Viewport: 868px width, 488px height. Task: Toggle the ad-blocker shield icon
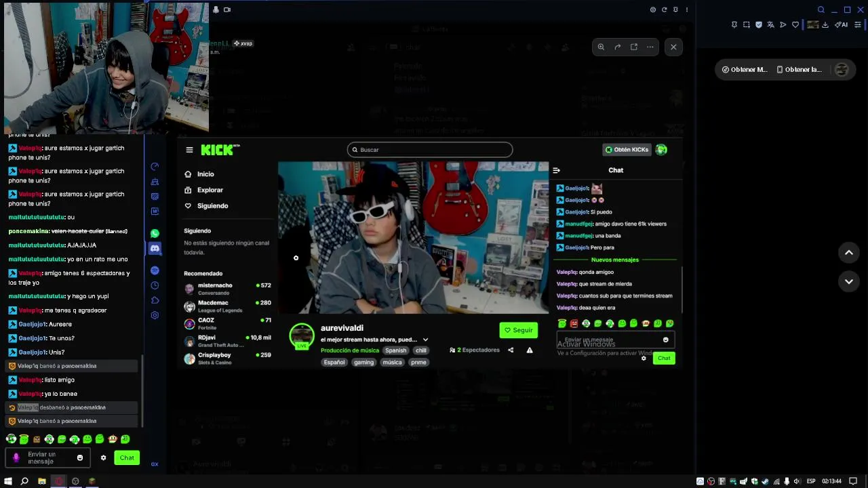tap(759, 24)
